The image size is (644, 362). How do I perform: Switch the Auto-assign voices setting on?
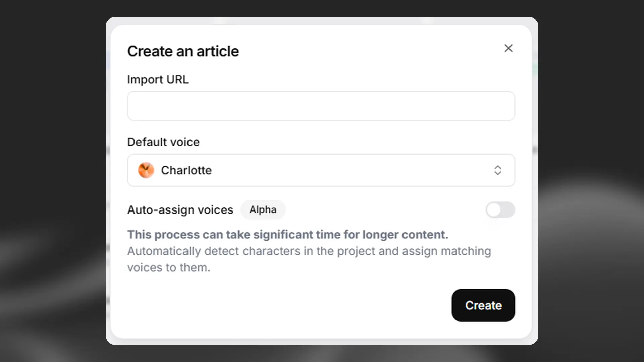(500, 210)
